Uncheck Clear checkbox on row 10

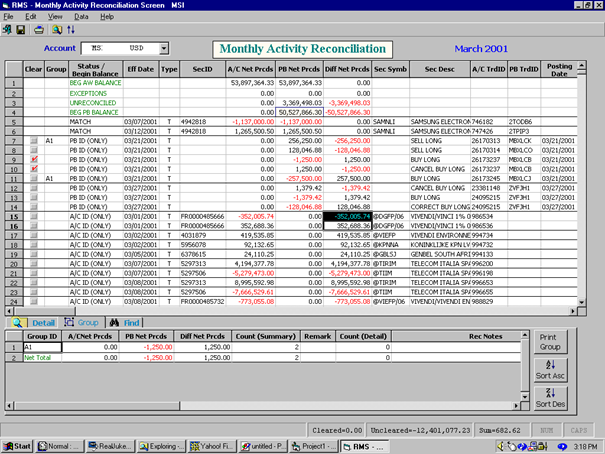pos(34,169)
